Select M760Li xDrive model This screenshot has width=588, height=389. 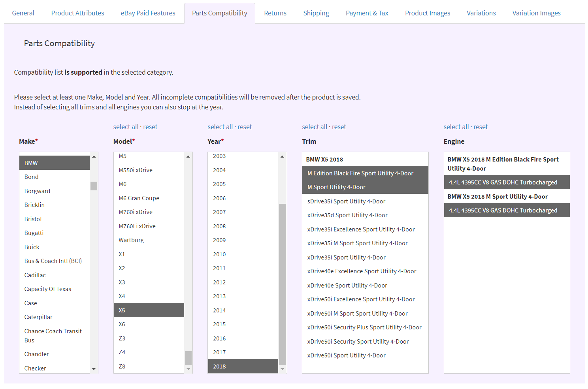point(149,226)
